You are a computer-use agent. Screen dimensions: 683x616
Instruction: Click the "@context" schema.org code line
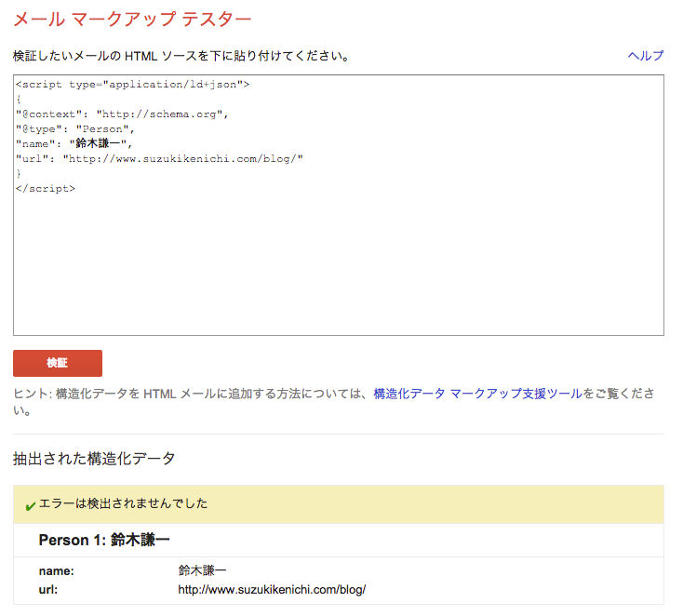coord(122,114)
